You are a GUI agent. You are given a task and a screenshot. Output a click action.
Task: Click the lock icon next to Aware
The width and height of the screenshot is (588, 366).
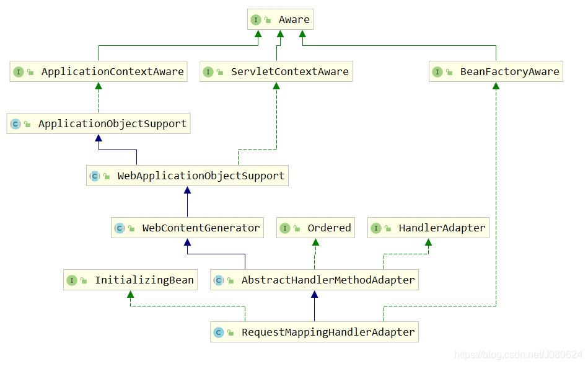(x=268, y=20)
